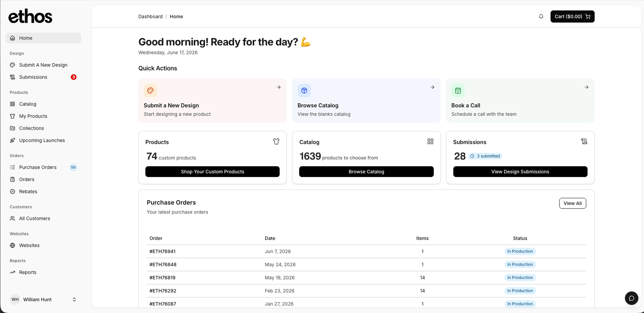The height and width of the screenshot is (313, 644).
Task: Open order #ETH76087
Action: (163, 304)
